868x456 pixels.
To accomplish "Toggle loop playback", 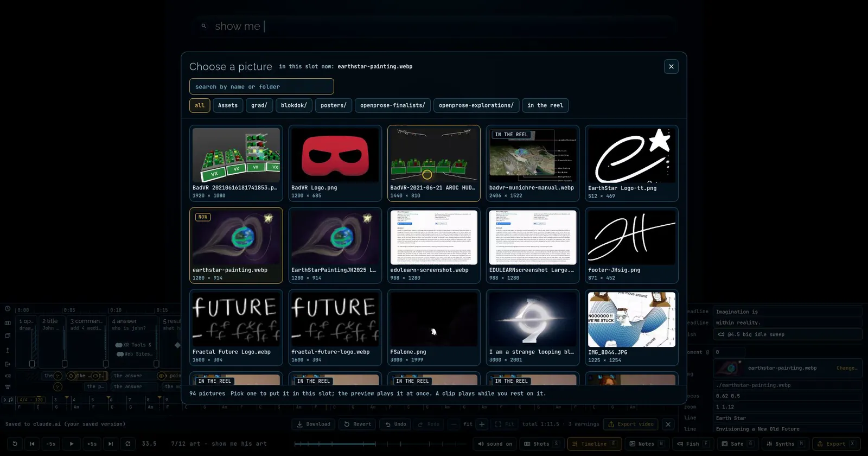I will tap(128, 444).
